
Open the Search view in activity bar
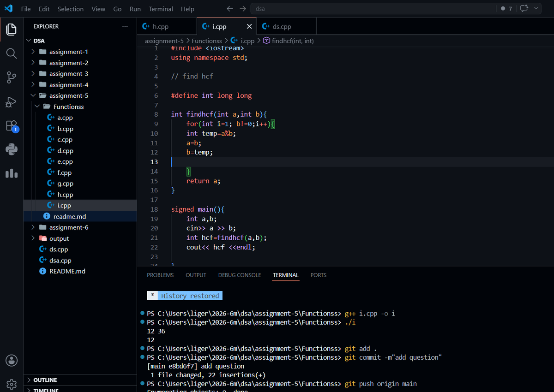(x=12, y=53)
